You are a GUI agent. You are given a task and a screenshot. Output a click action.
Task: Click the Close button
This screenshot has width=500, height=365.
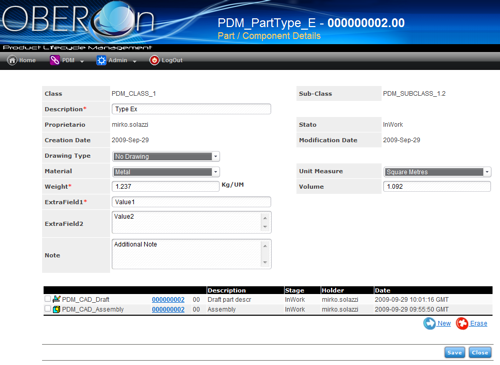(480, 352)
